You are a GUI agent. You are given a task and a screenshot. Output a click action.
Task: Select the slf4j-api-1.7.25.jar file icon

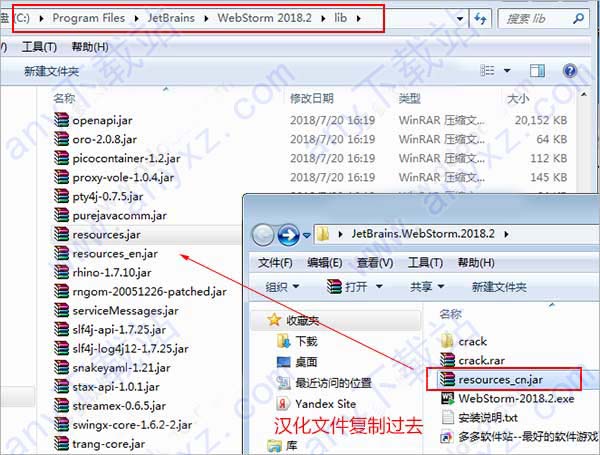[61, 329]
